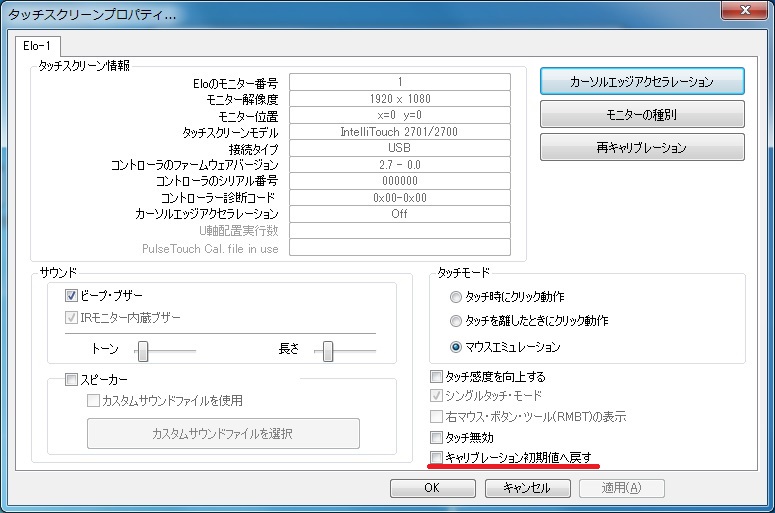This screenshot has height=513, width=775.
Task: Start 再キャリブレーション
Action: pos(641,147)
